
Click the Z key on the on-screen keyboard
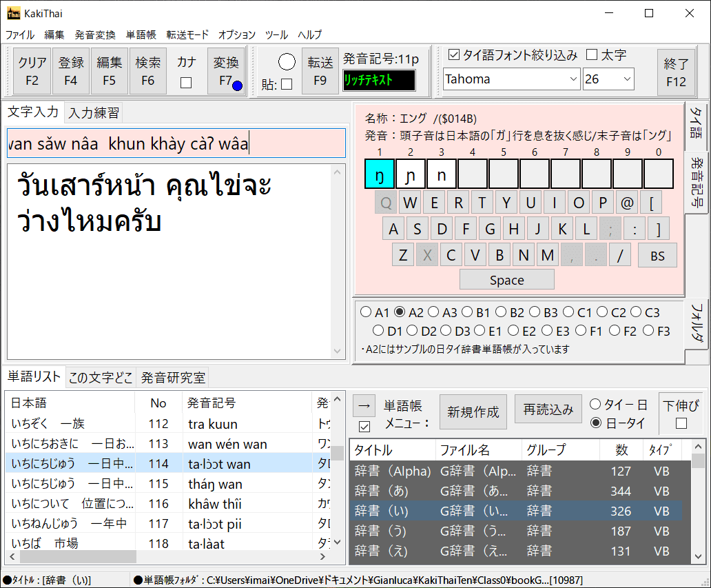[403, 256]
